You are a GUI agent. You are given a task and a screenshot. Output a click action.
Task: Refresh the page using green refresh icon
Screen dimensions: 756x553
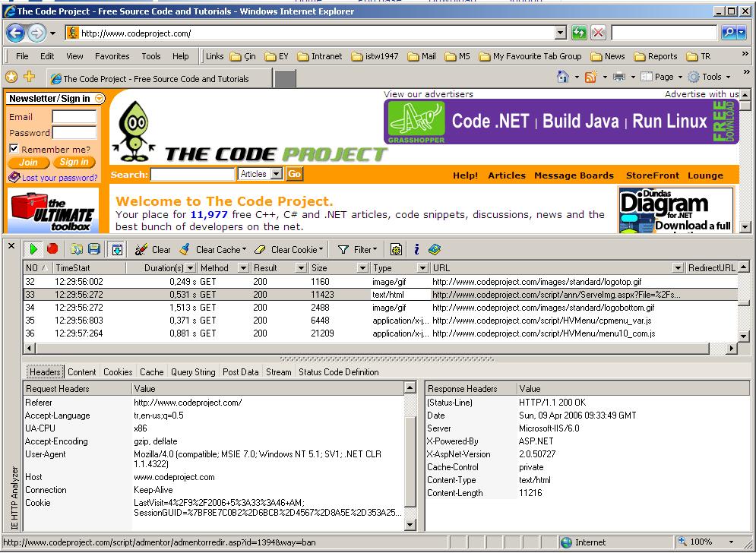coord(579,33)
